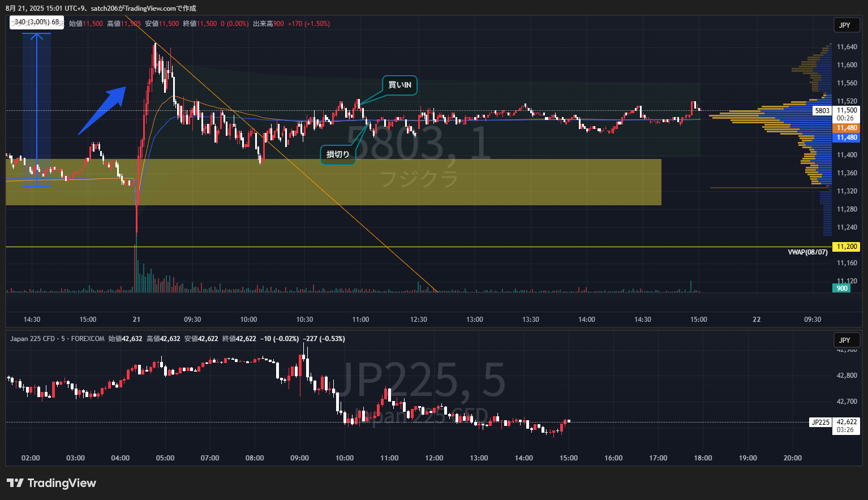Select the 買いIN annotation label
This screenshot has height=500, width=868.
(399, 85)
